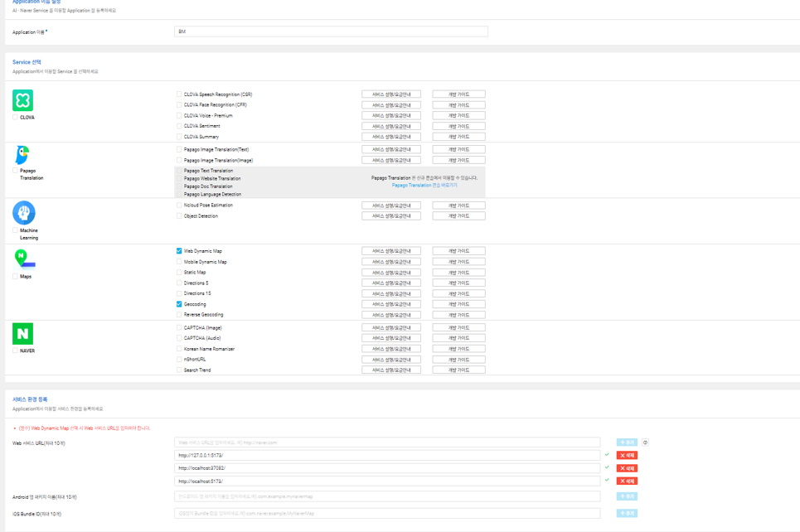800x532 pixels.
Task: Open service description for Object Detection
Action: pyautogui.click(x=391, y=215)
